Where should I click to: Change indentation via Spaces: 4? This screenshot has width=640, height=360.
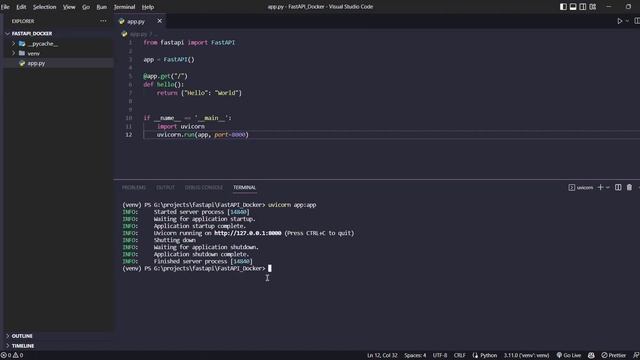[415, 356]
